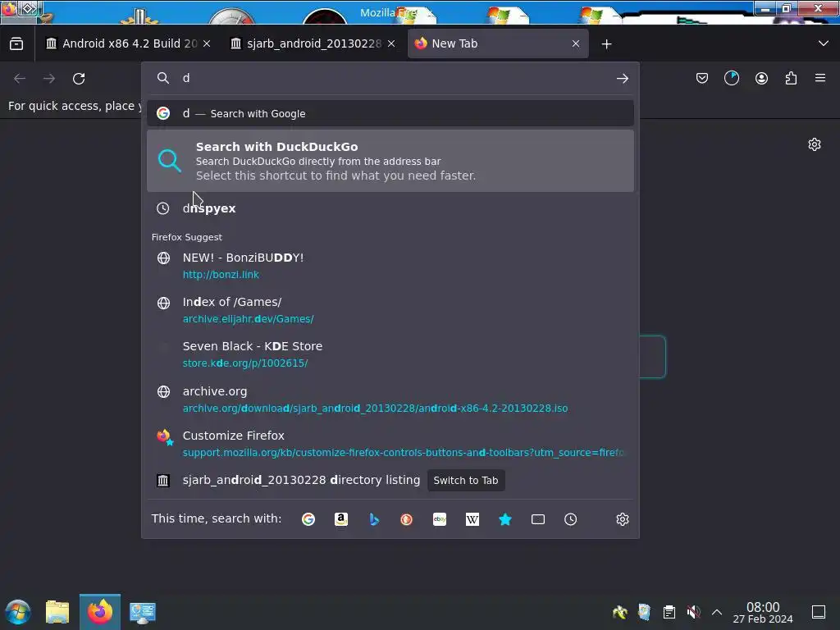Reload the current page
Image resolution: width=840 pixels, height=630 pixels.
pyautogui.click(x=79, y=79)
